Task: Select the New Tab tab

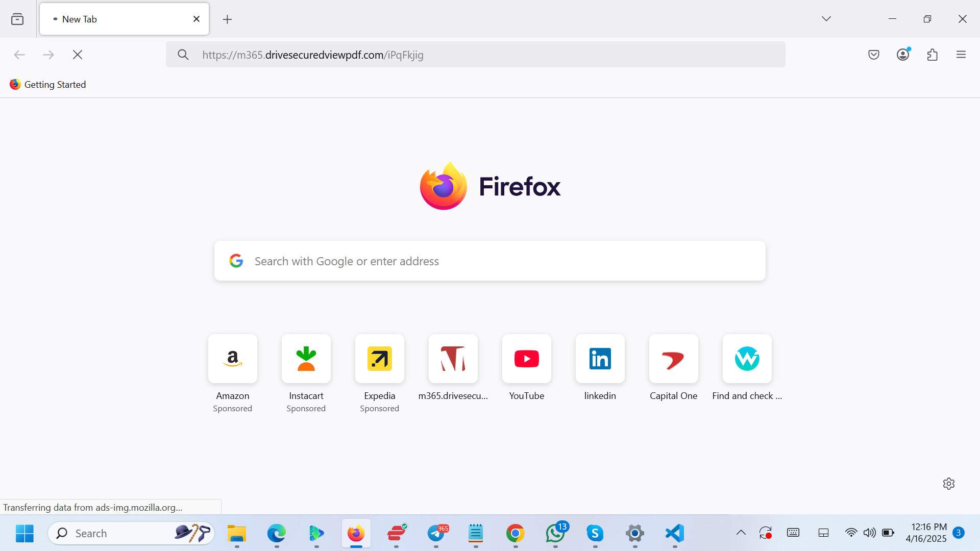Action: (x=124, y=19)
